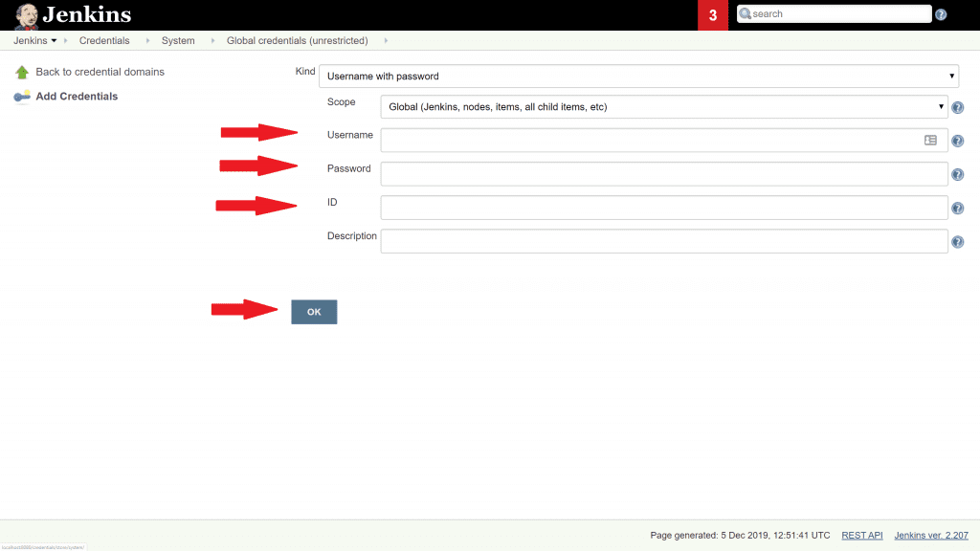Viewport: 980px width, 551px height.
Task: Show help for the Description field
Action: pyautogui.click(x=957, y=242)
